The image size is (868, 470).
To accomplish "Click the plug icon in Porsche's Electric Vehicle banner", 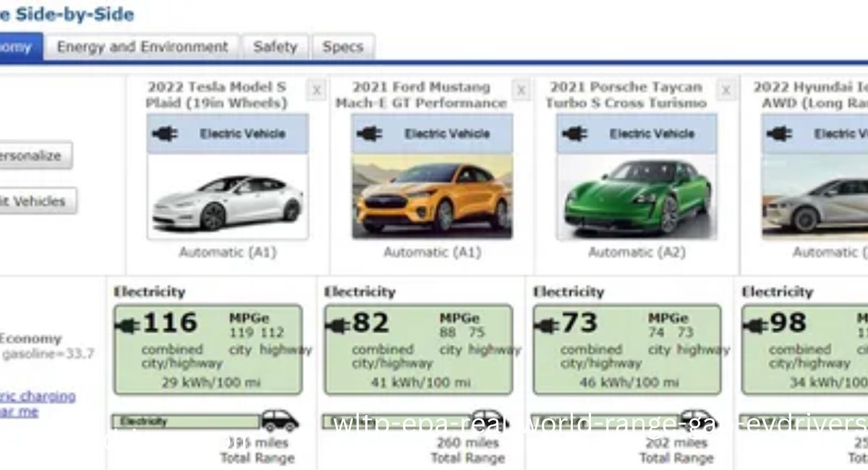I will 574,134.
